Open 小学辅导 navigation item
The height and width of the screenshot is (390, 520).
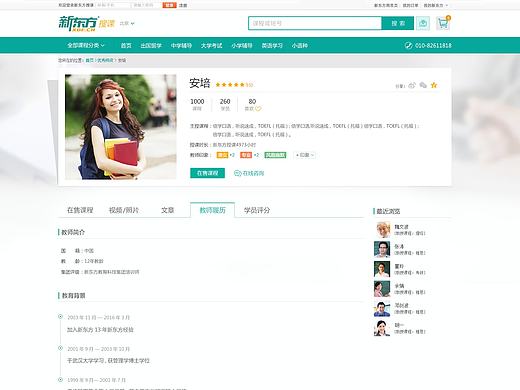[x=242, y=45]
